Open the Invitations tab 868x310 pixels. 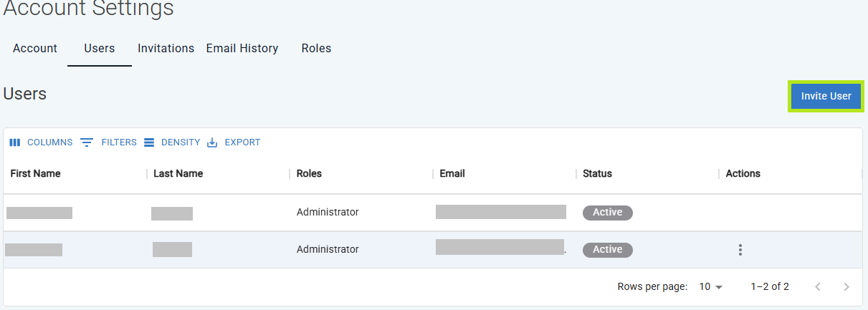point(166,49)
